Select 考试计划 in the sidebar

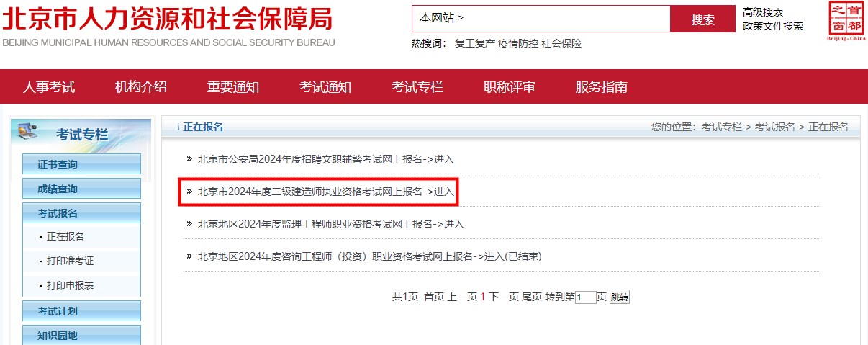pos(81,311)
